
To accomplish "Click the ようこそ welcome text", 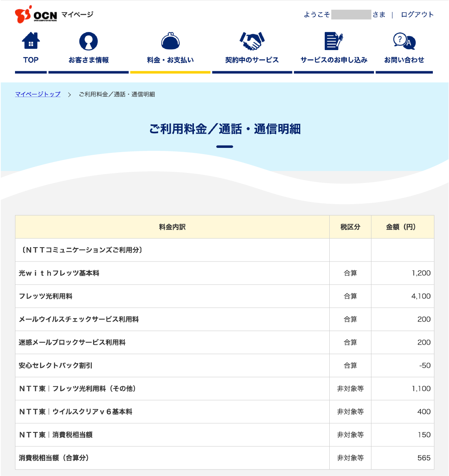I will pyautogui.click(x=317, y=15).
